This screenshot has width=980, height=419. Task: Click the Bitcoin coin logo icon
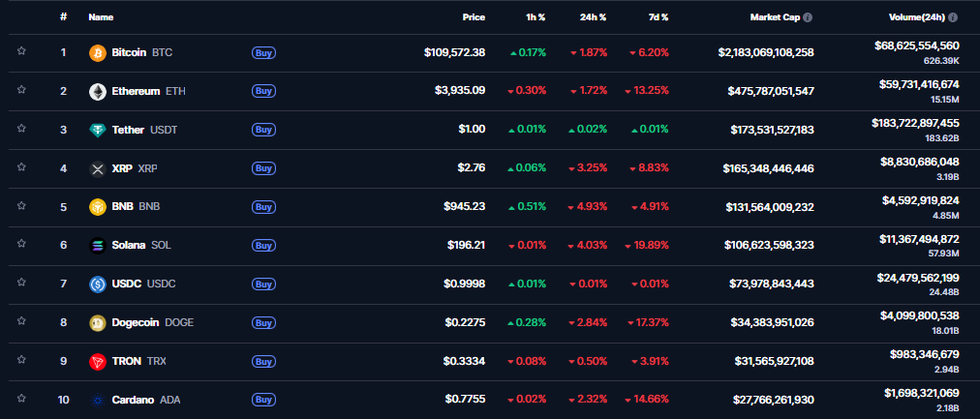tap(97, 52)
